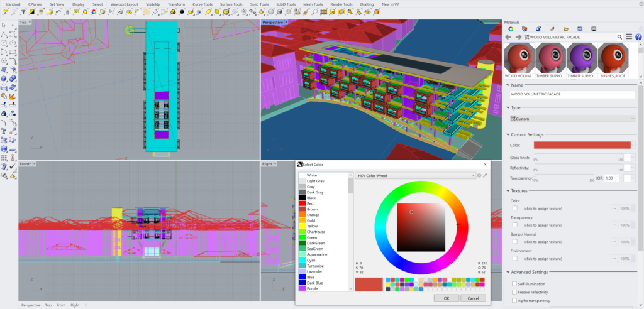Select the Circle tool in left toolbar

click(4, 43)
